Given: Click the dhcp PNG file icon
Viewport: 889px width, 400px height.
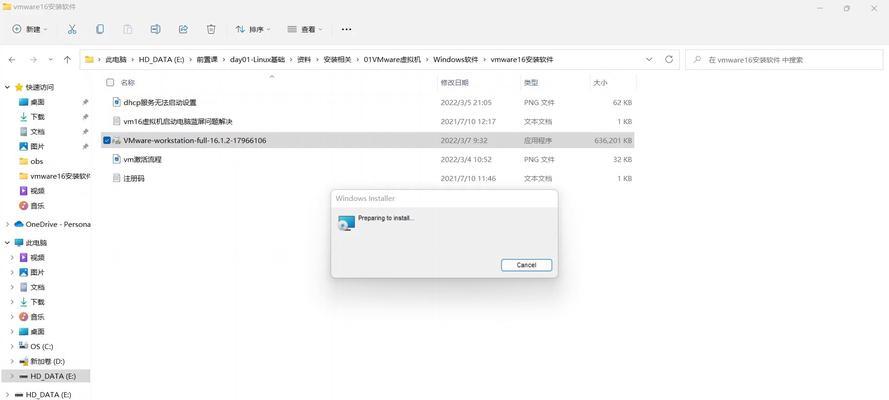Looking at the screenshot, I should tap(117, 103).
